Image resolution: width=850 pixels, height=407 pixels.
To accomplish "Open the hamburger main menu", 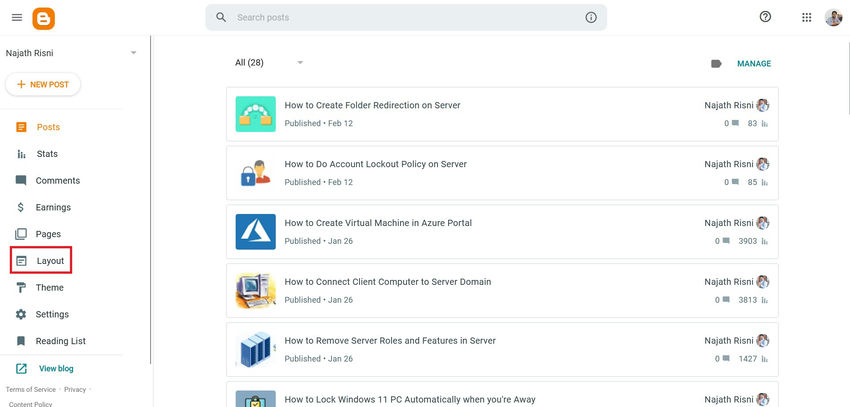I will click(16, 17).
